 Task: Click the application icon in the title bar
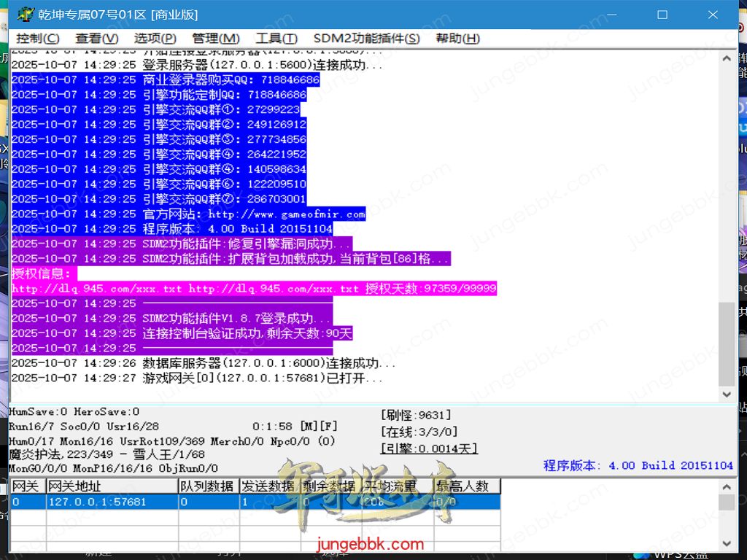(26, 15)
